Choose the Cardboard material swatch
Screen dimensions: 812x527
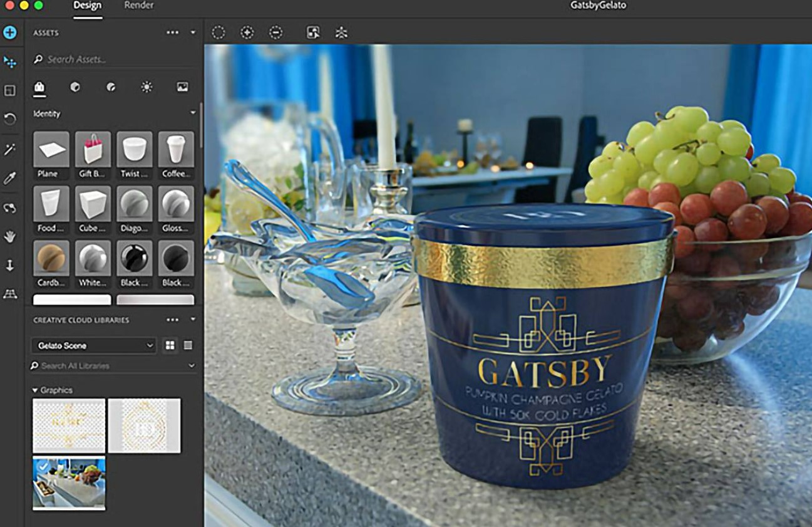point(51,258)
